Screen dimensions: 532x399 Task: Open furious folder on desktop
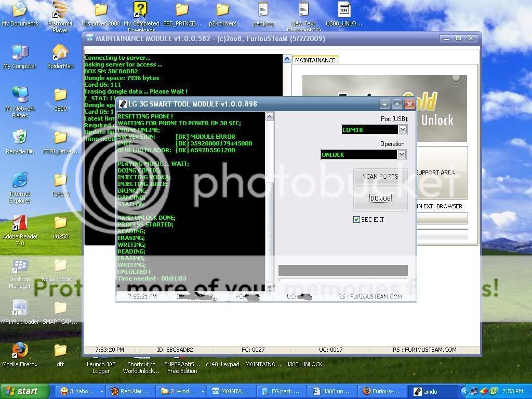60,185
